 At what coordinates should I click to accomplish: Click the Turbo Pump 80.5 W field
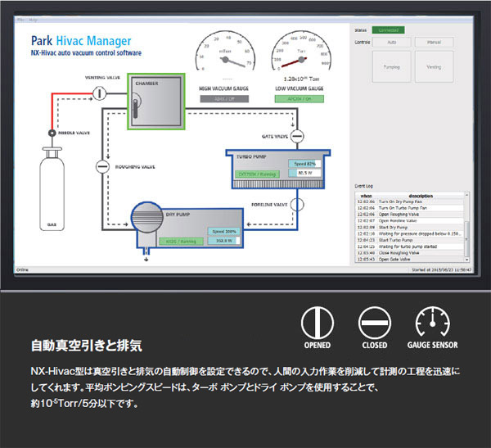click(304, 173)
